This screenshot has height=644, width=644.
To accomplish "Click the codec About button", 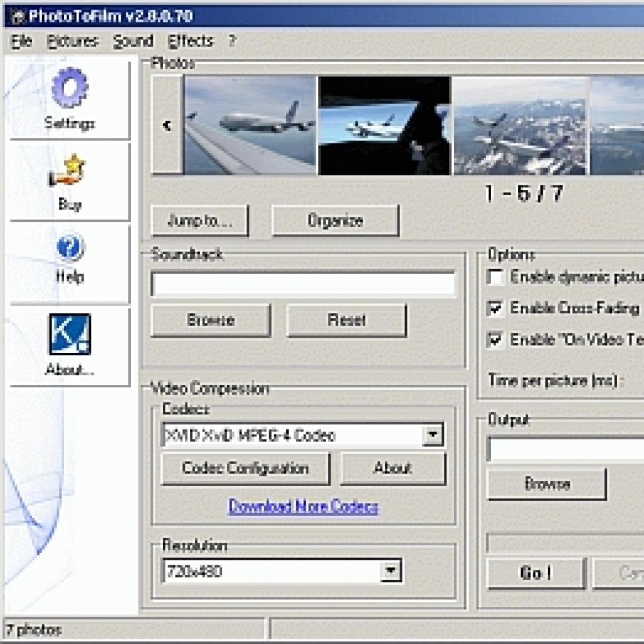I will point(393,468).
